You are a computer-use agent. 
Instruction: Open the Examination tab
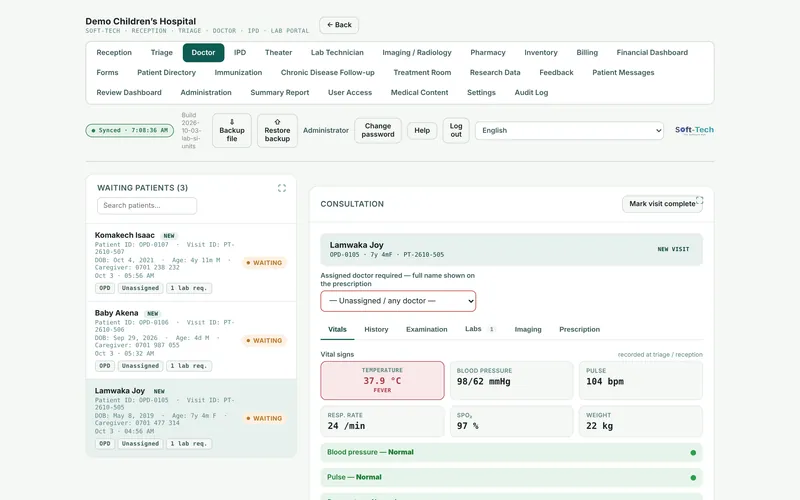pyautogui.click(x=427, y=330)
